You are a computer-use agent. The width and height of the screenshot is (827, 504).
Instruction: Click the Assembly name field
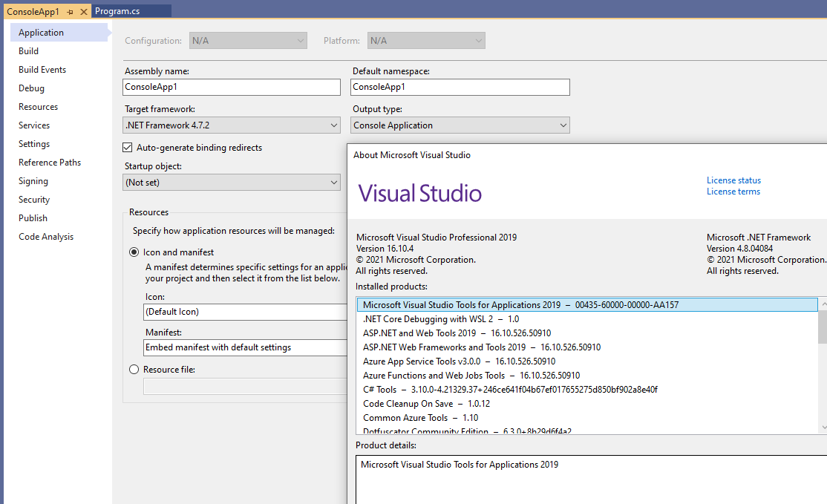tap(232, 87)
